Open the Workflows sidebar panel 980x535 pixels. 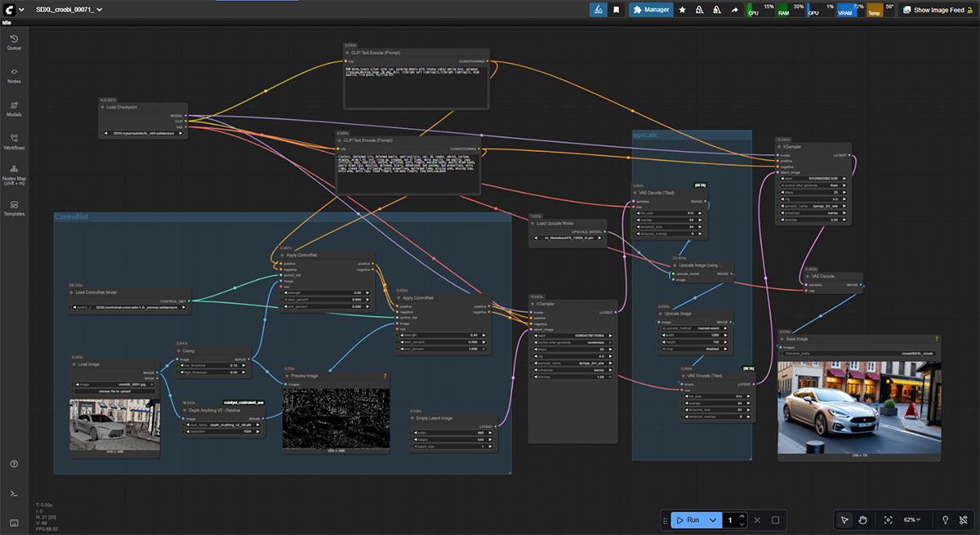[x=14, y=142]
